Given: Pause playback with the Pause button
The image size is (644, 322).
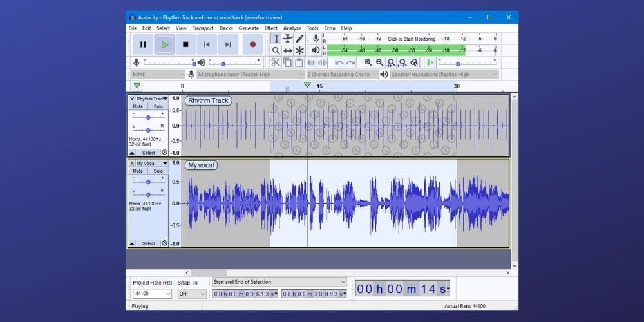Looking at the screenshot, I should (x=143, y=44).
